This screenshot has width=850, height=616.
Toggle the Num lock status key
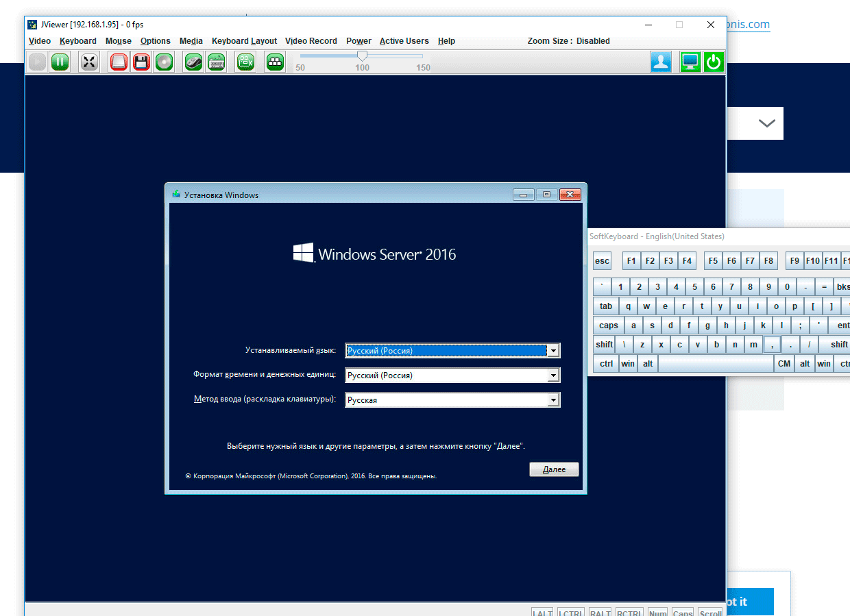[657, 613]
